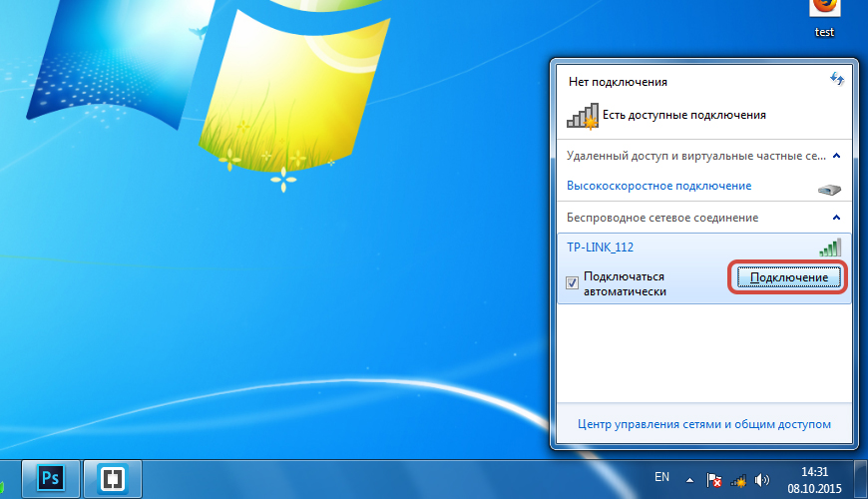Click the EN language indicator

(x=662, y=477)
